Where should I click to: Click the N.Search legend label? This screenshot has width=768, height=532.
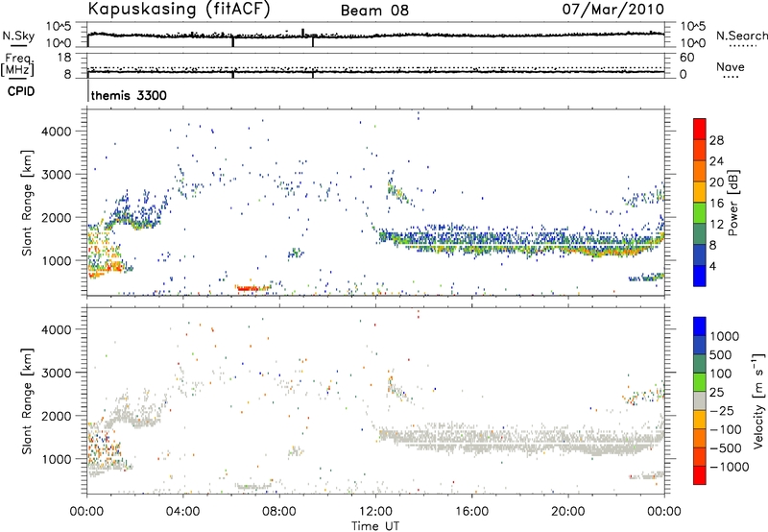click(x=741, y=36)
